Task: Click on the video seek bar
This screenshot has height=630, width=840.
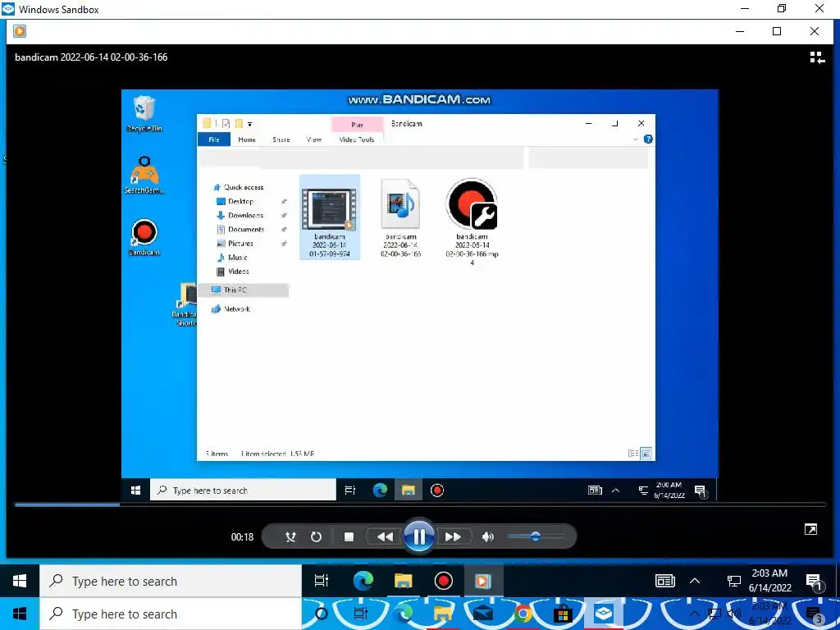Action: tap(420, 504)
